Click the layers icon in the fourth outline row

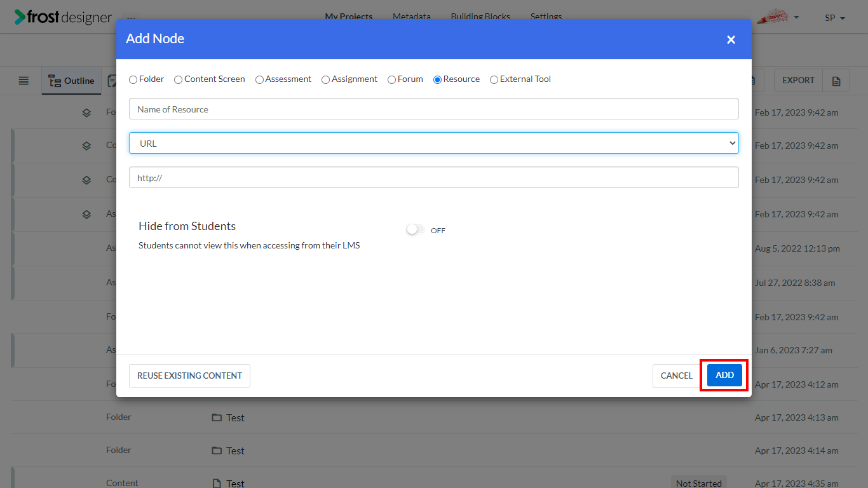[86, 214]
